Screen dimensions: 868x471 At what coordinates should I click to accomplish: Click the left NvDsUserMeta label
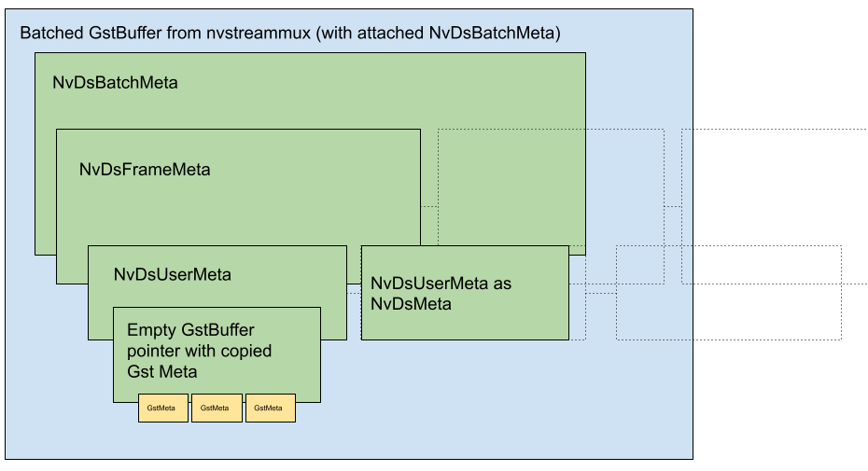point(172,275)
